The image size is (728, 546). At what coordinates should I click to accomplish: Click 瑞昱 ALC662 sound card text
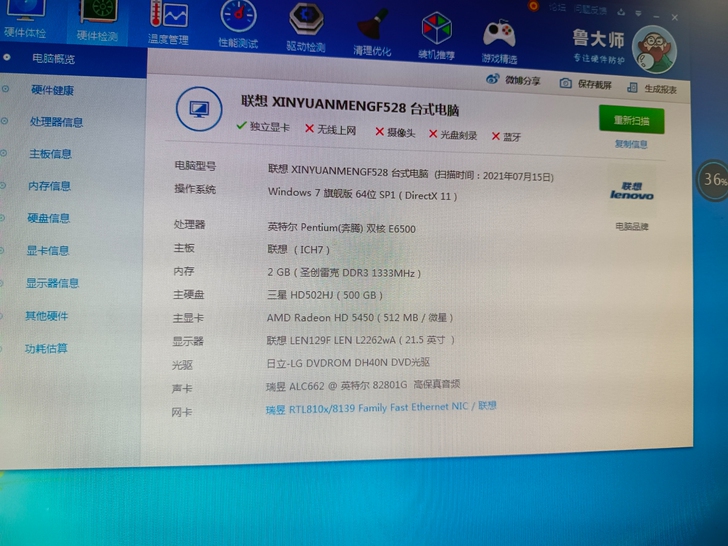[363, 385]
